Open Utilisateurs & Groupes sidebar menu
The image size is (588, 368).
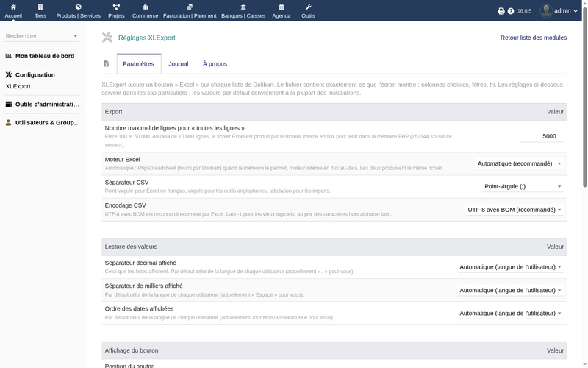tap(47, 122)
